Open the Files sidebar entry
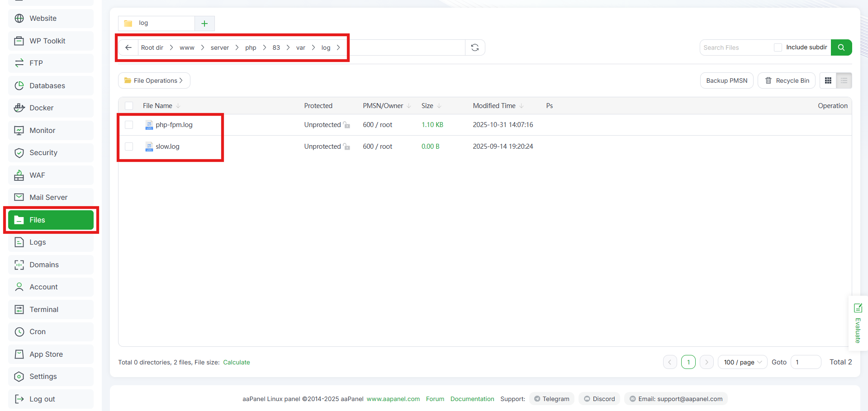Viewport: 868px width, 411px height. pos(51,220)
